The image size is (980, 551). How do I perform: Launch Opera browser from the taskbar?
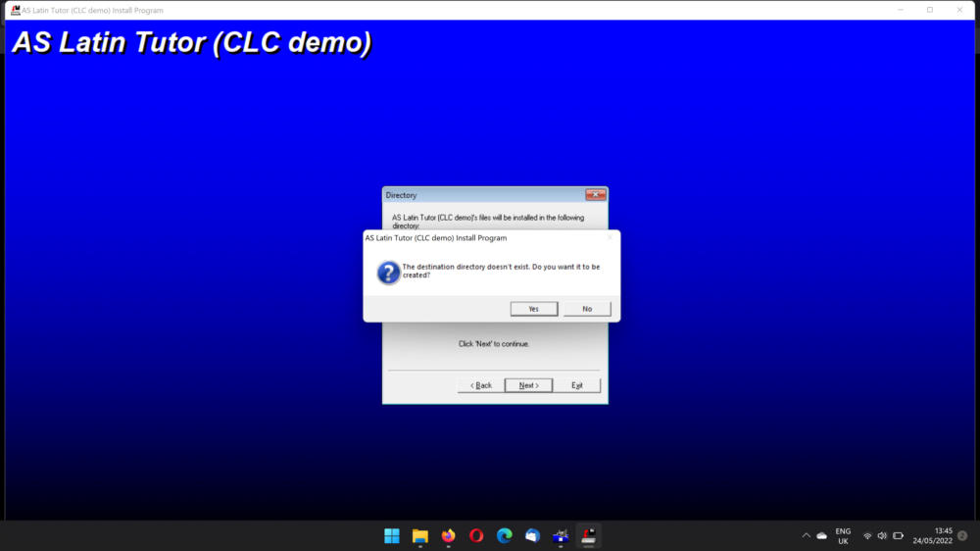coord(476,535)
